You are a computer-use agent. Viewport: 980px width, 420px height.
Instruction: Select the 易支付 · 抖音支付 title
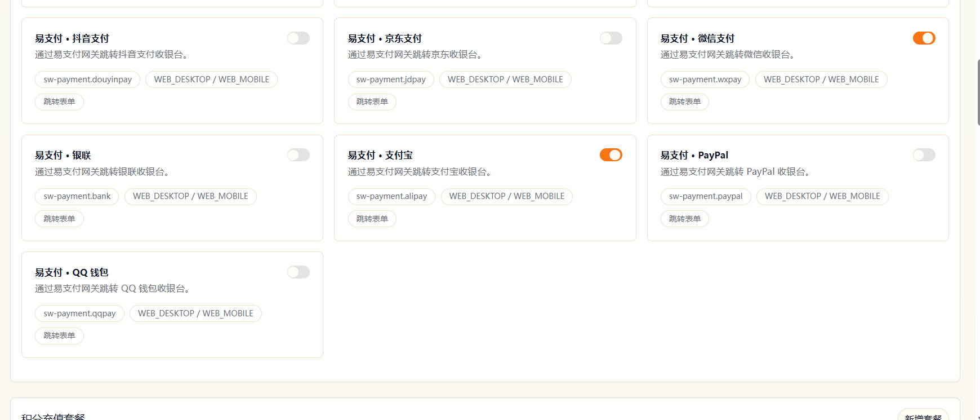(x=72, y=38)
